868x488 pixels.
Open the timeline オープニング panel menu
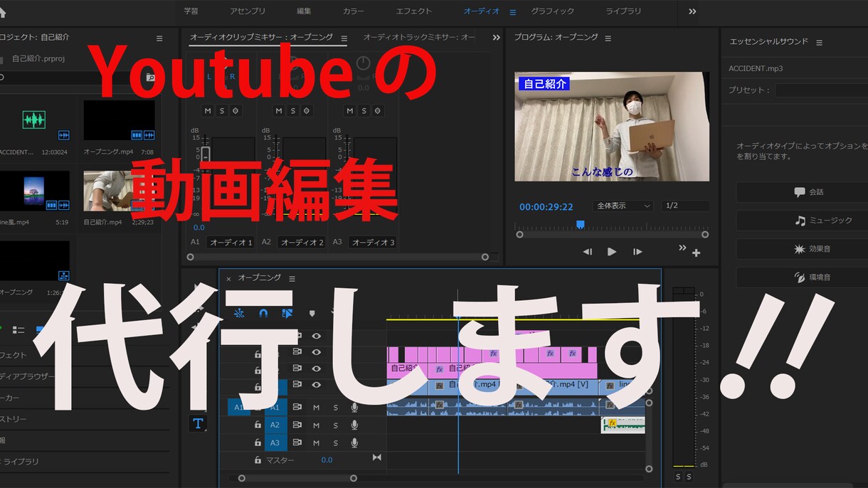[x=292, y=279]
